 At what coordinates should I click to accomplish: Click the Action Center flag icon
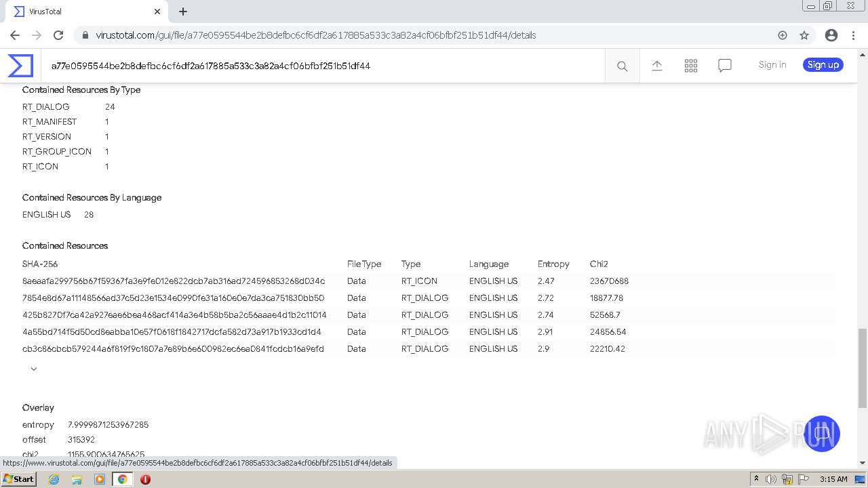pyautogui.click(x=803, y=479)
